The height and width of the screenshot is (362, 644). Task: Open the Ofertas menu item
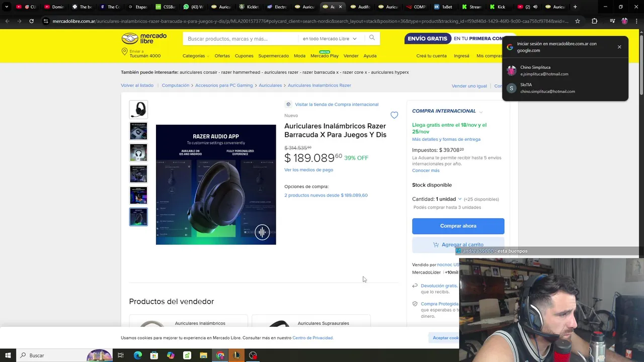pos(222,56)
